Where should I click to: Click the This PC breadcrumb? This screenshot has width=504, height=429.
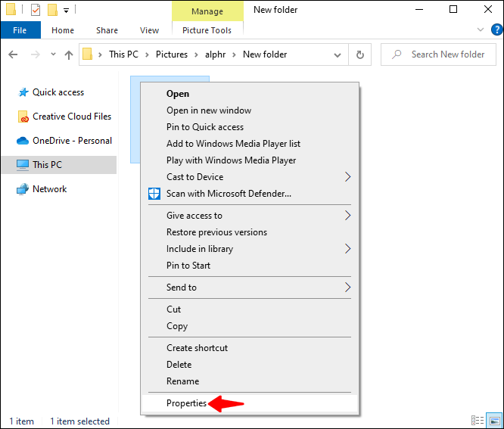(123, 54)
